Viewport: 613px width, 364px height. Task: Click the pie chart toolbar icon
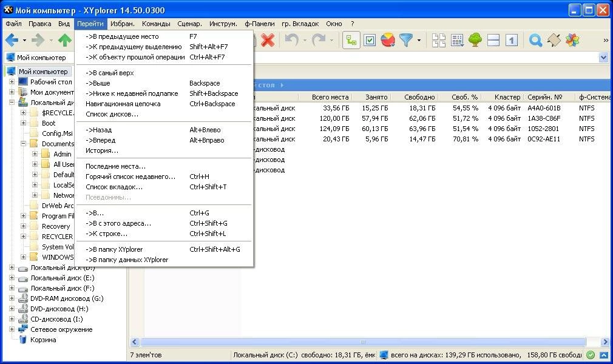pos(387,40)
